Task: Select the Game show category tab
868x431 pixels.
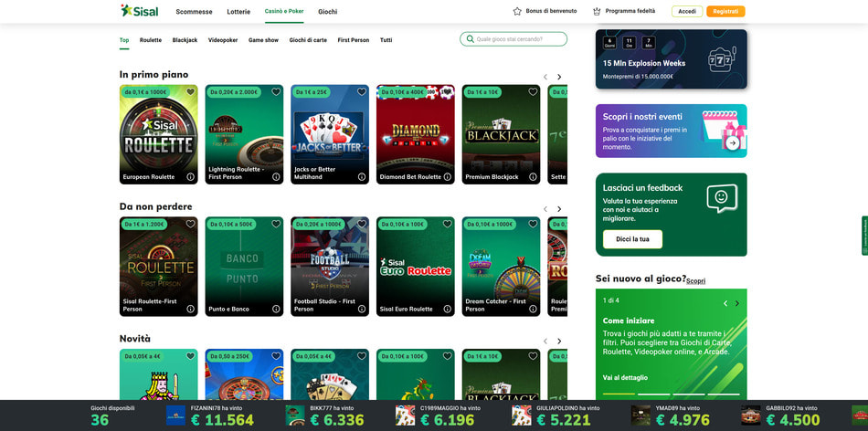Action: click(x=263, y=40)
